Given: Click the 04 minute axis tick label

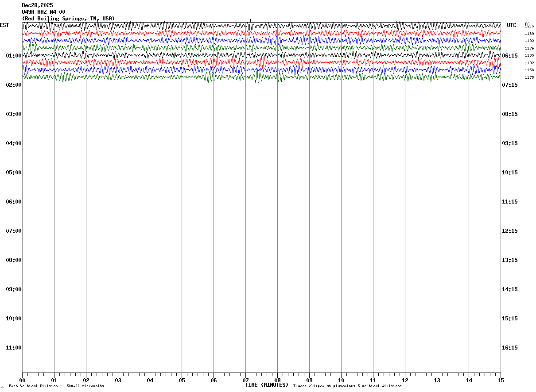Looking at the screenshot, I should tap(150, 380).
